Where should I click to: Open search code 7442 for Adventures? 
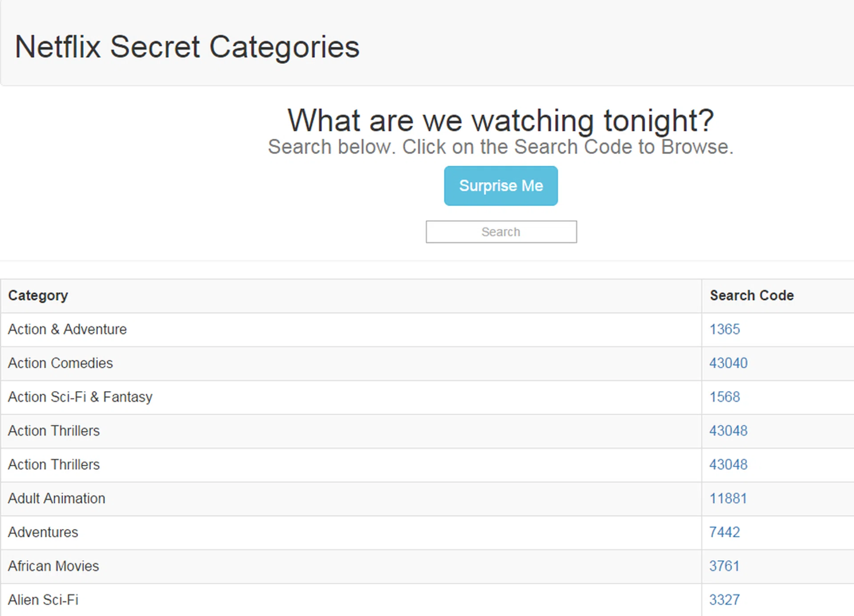coord(724,532)
